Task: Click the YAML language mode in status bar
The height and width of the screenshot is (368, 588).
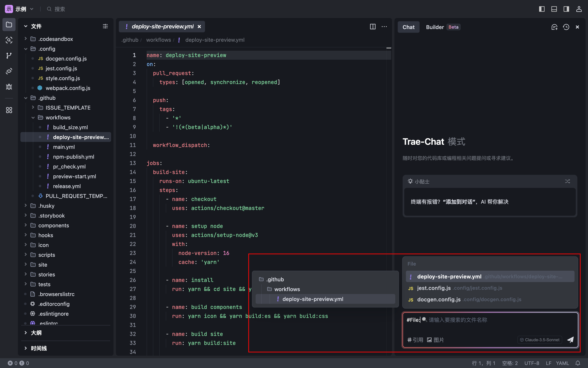Action: [562, 363]
